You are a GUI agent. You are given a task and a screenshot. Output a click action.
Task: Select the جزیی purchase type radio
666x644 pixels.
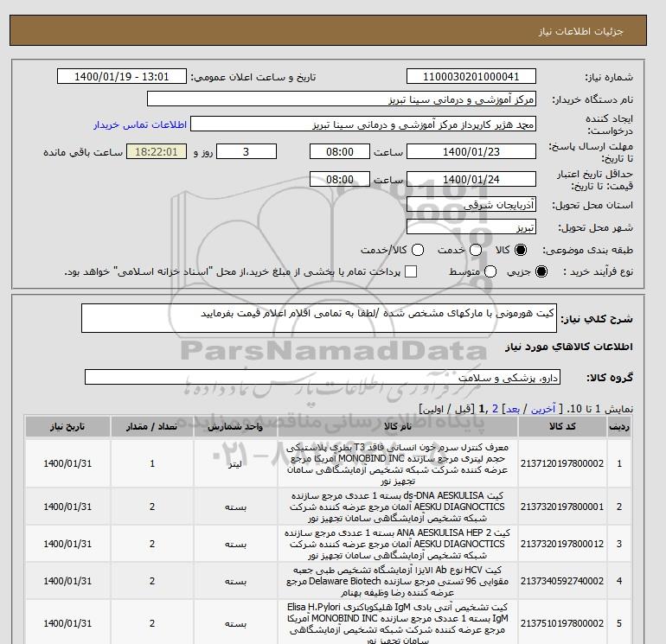[541, 271]
